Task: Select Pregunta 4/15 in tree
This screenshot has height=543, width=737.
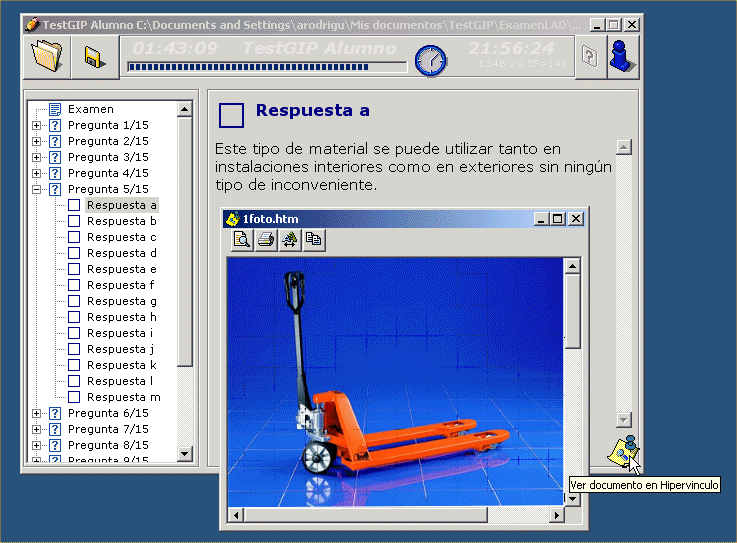Action: click(x=108, y=173)
